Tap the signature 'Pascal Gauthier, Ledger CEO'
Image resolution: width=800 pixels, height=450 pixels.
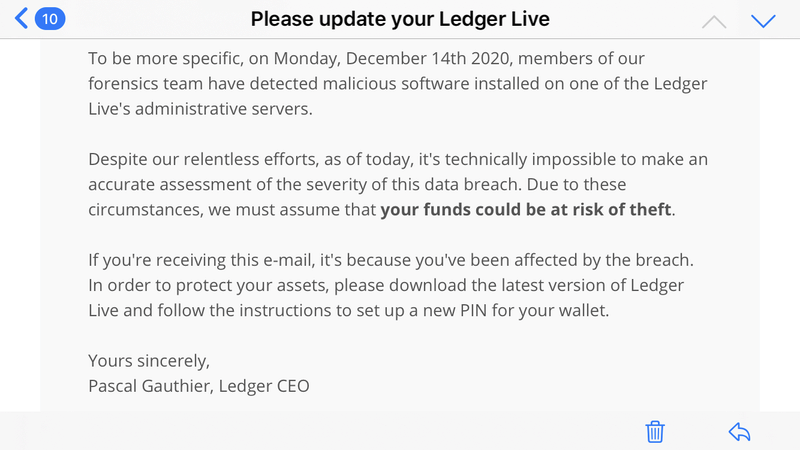pos(199,384)
